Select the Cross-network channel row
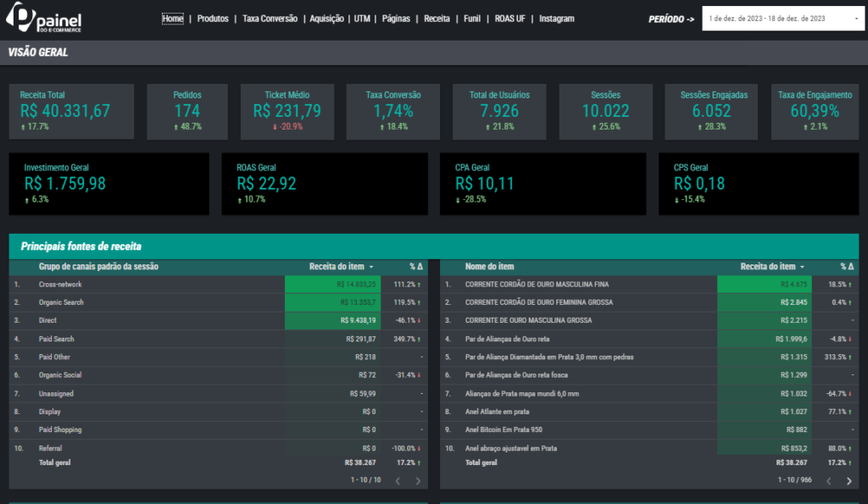Image resolution: width=868 pixels, height=504 pixels. [x=60, y=285]
